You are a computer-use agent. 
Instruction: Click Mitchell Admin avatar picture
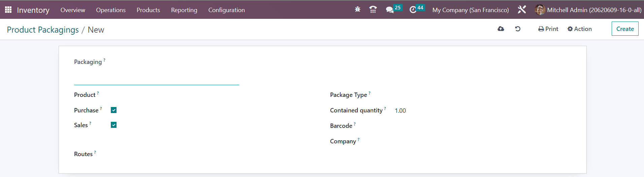pyautogui.click(x=540, y=10)
